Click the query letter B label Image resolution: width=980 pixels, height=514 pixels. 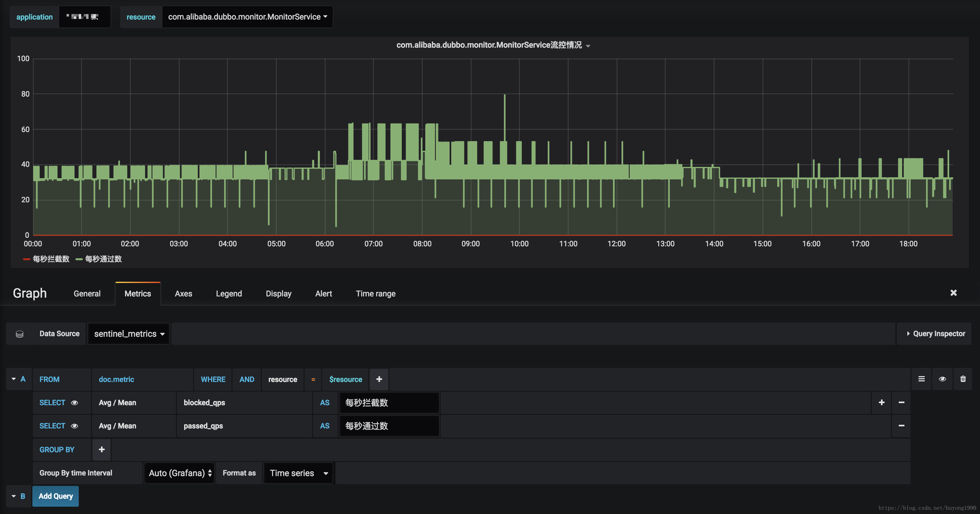tap(23, 496)
